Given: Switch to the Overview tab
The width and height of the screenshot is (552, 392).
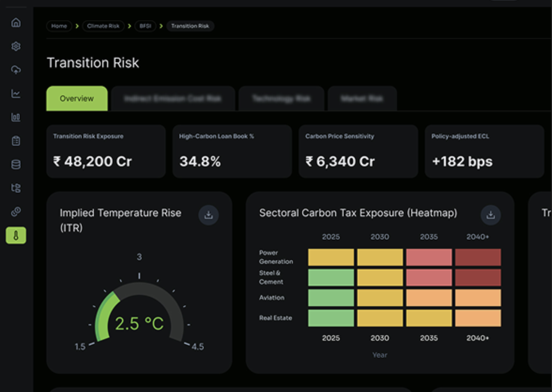Looking at the screenshot, I should (77, 98).
